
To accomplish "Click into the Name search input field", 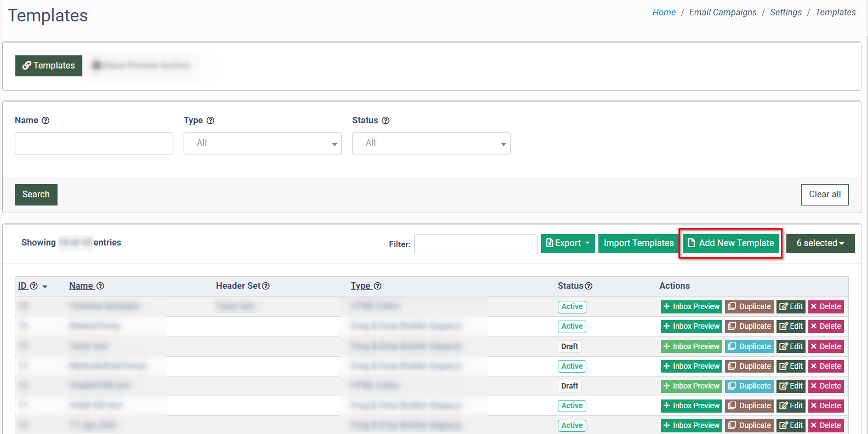I will tap(94, 144).
